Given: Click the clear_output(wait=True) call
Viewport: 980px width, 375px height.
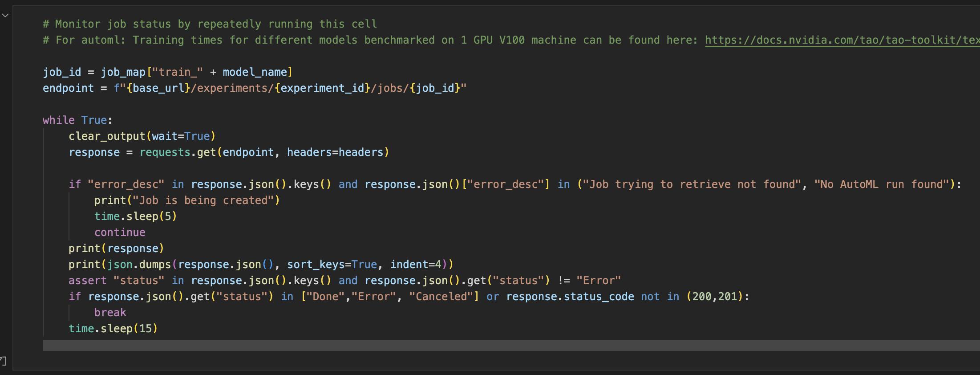Looking at the screenshot, I should tap(142, 136).
